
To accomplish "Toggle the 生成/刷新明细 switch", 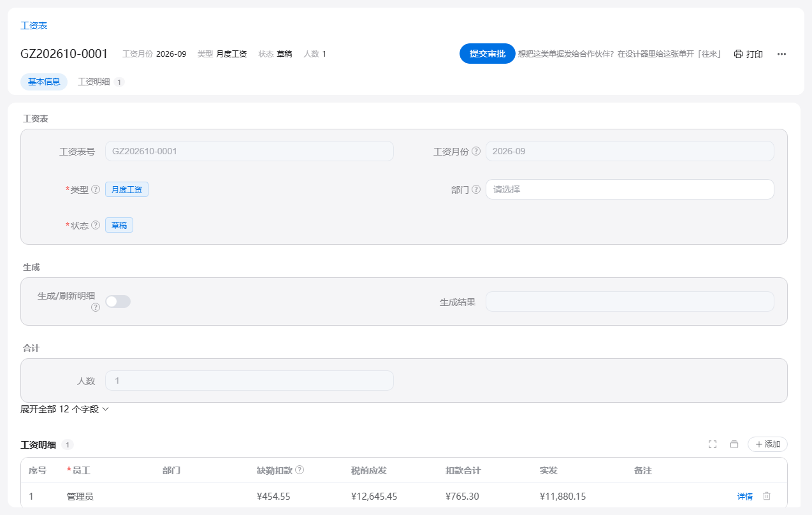I will [x=118, y=301].
